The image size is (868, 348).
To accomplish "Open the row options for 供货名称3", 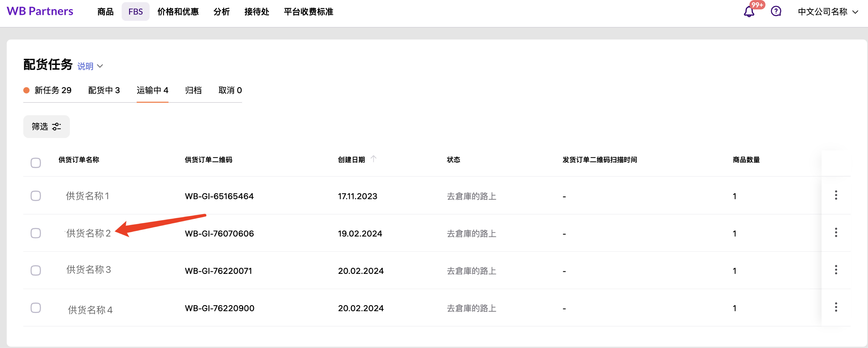I will coord(836,270).
